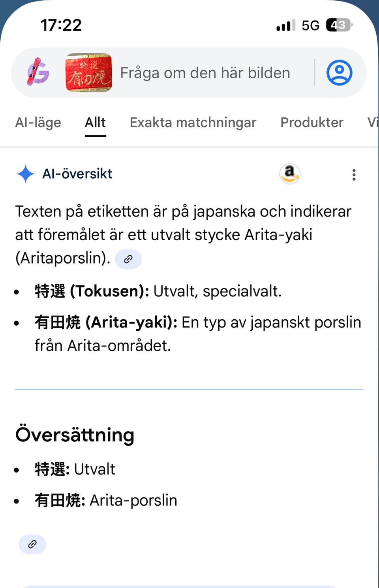The height and width of the screenshot is (588, 379).
Task: Tap the cellular signal bars icon
Action: coord(285,25)
